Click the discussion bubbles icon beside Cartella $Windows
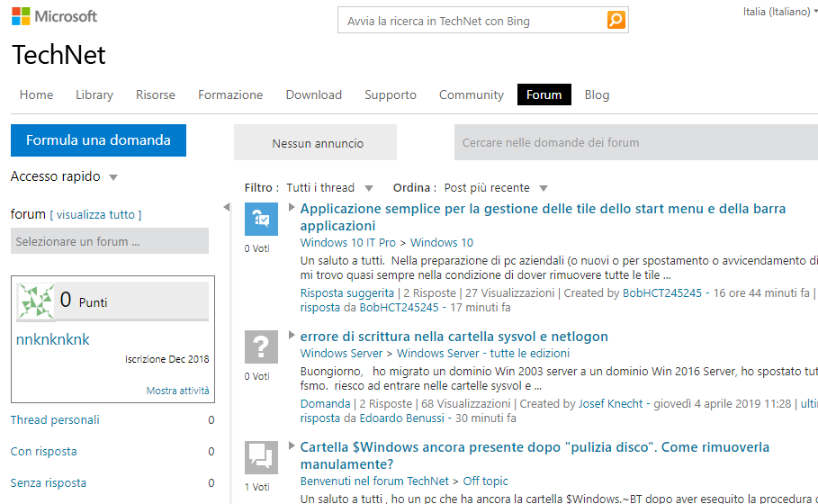 [261, 457]
